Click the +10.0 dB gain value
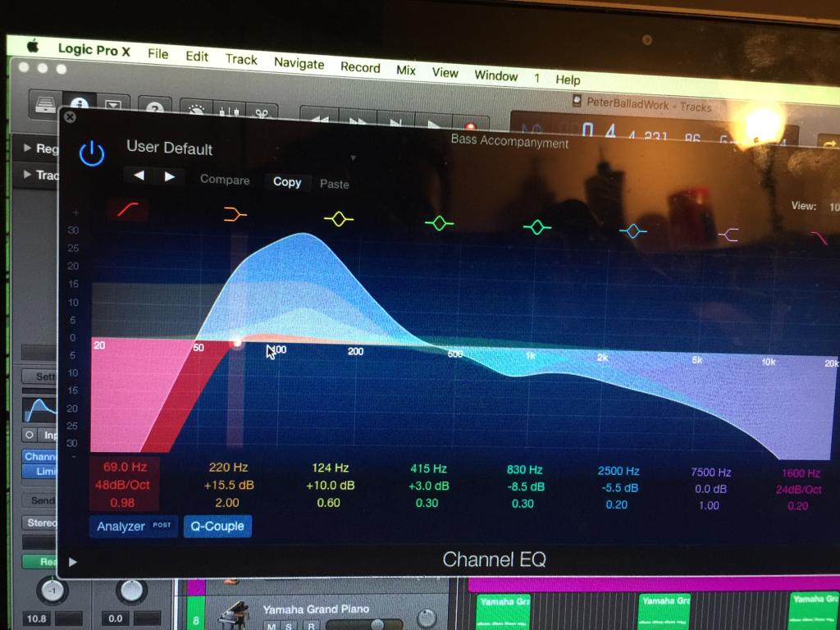Screen dimensions: 840x630 330,486
